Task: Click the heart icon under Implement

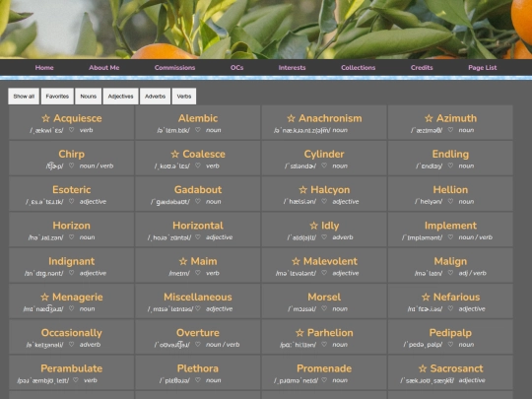Action: tap(450, 236)
